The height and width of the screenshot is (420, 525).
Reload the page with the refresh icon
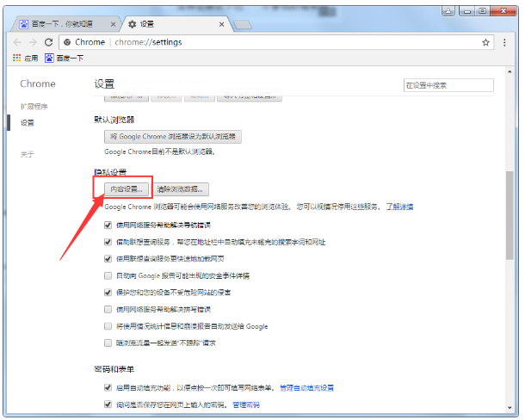click(48, 42)
